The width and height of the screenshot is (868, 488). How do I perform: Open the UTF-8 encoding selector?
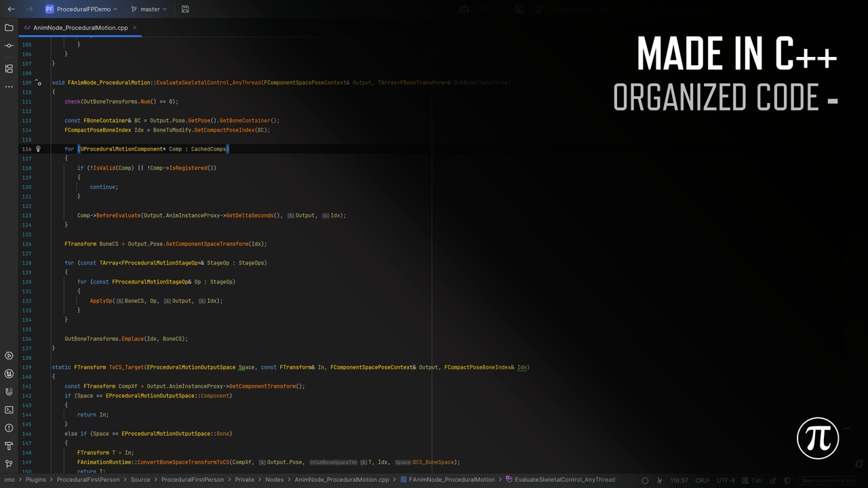pyautogui.click(x=726, y=481)
